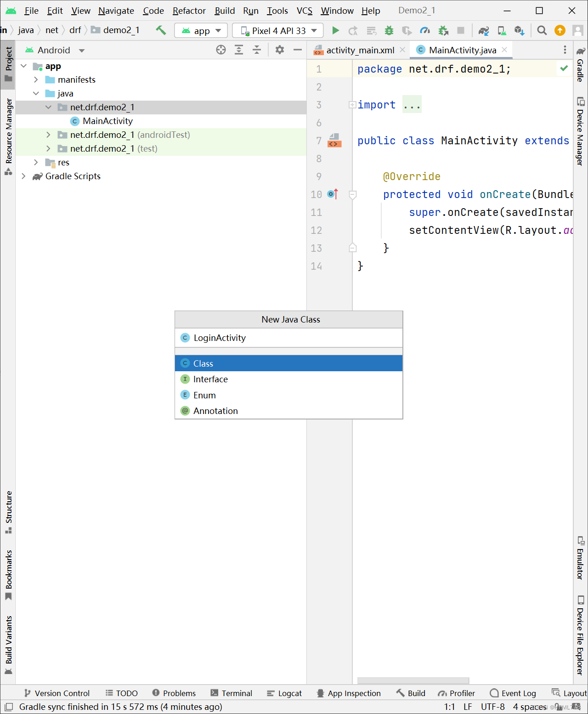This screenshot has width=588, height=714.
Task: Click the editor horizontal scrollbar
Action: (x=413, y=680)
